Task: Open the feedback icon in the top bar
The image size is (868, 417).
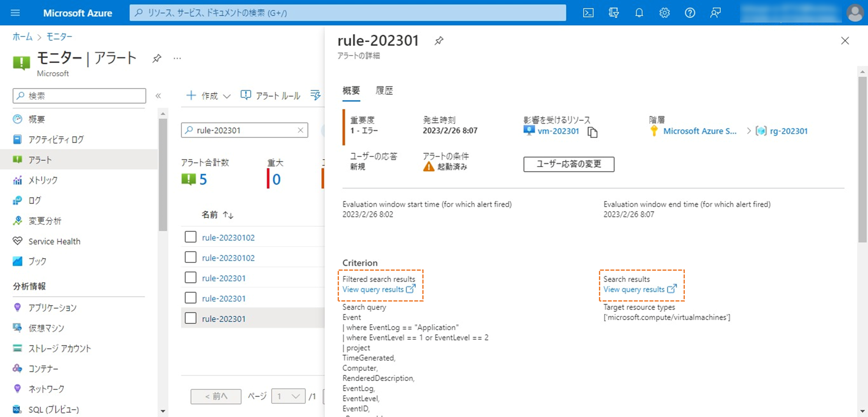Action: 715,13
